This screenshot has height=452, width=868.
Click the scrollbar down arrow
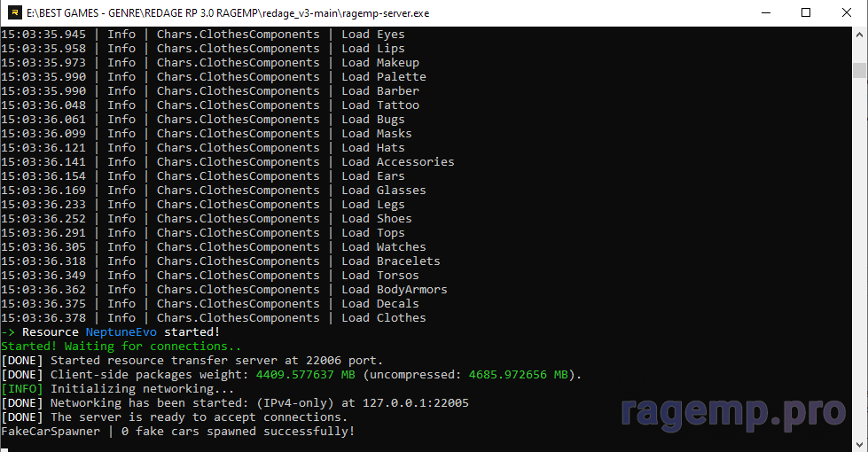(x=860, y=444)
